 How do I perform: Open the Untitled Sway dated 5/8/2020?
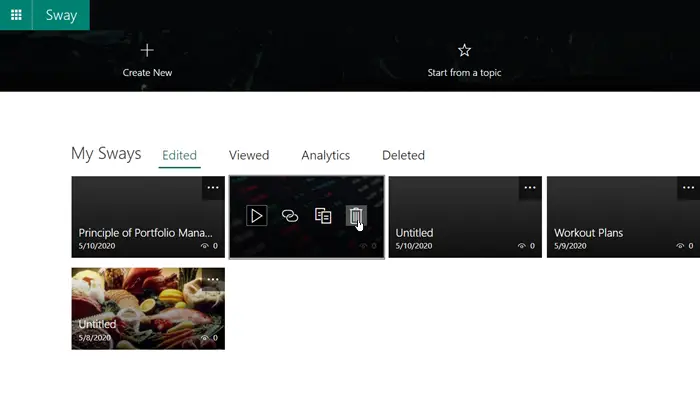tap(148, 308)
